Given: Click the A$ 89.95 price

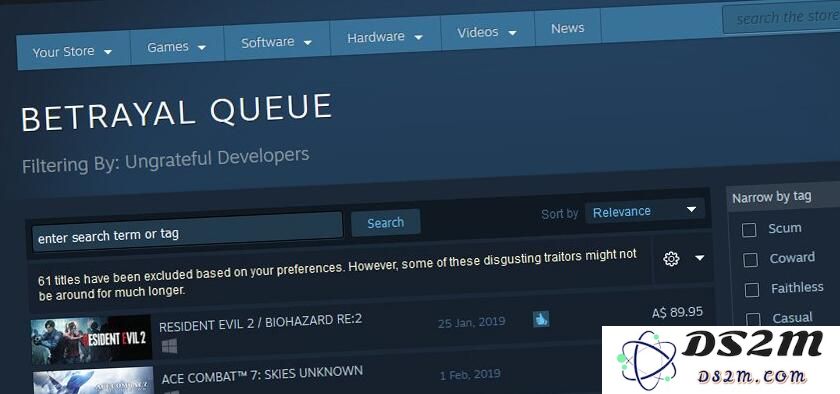Looking at the screenshot, I should click(677, 312).
